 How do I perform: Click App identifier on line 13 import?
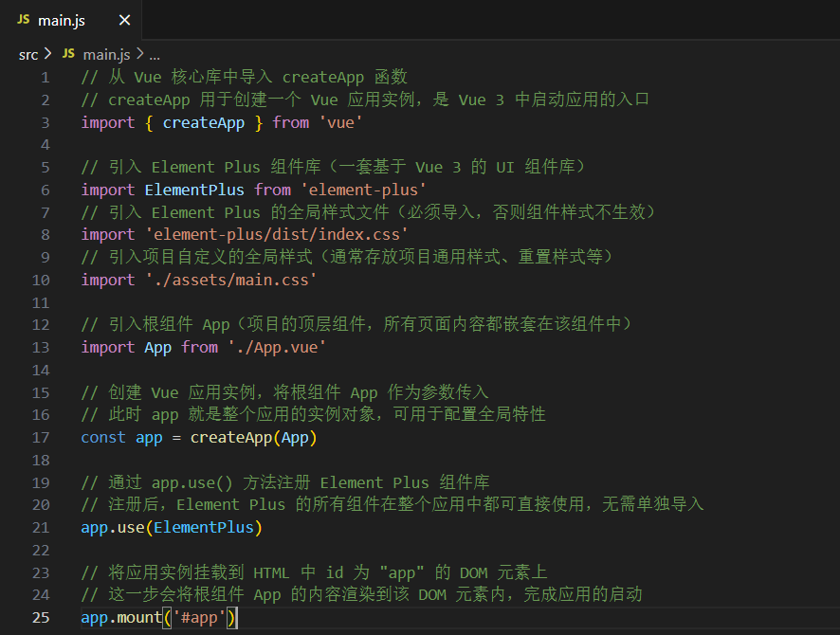(x=158, y=347)
